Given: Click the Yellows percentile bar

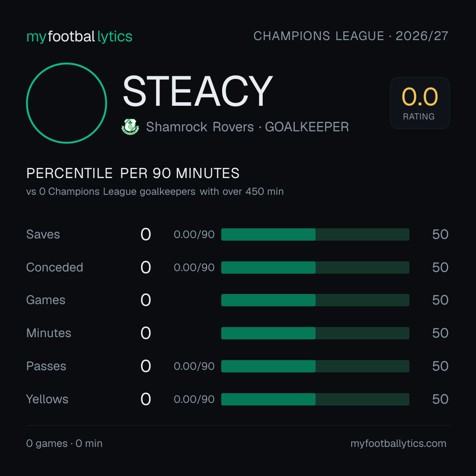Looking at the screenshot, I should pyautogui.click(x=315, y=399).
